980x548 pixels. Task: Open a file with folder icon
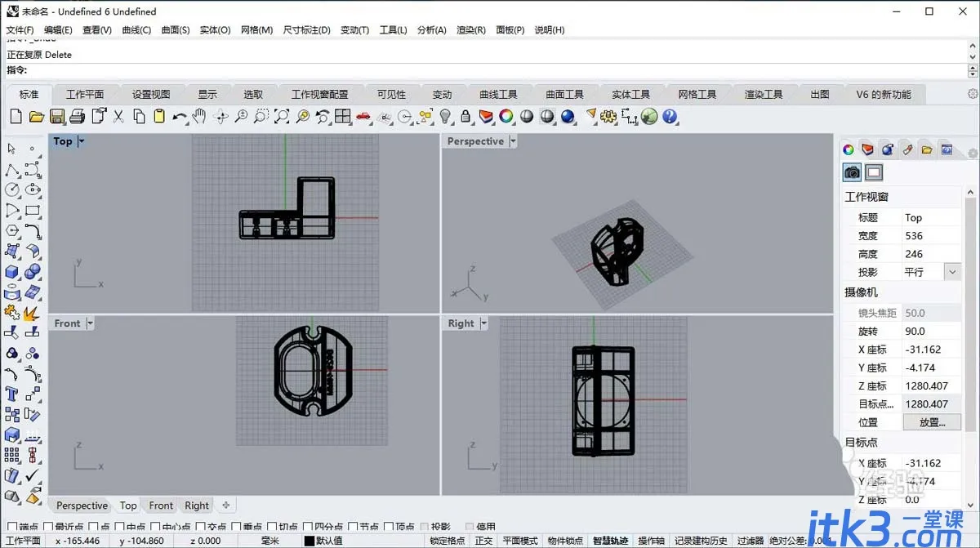36,117
